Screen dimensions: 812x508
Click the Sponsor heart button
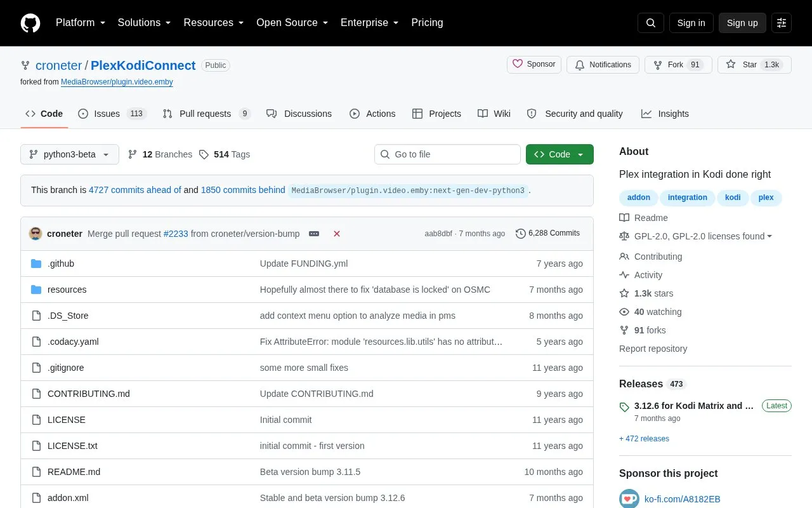tap(534, 64)
